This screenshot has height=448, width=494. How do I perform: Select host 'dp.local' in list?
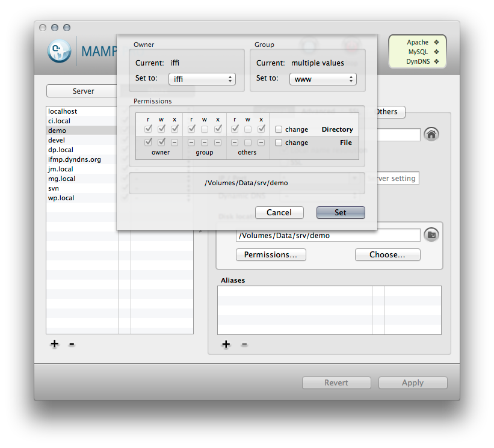tap(82, 150)
